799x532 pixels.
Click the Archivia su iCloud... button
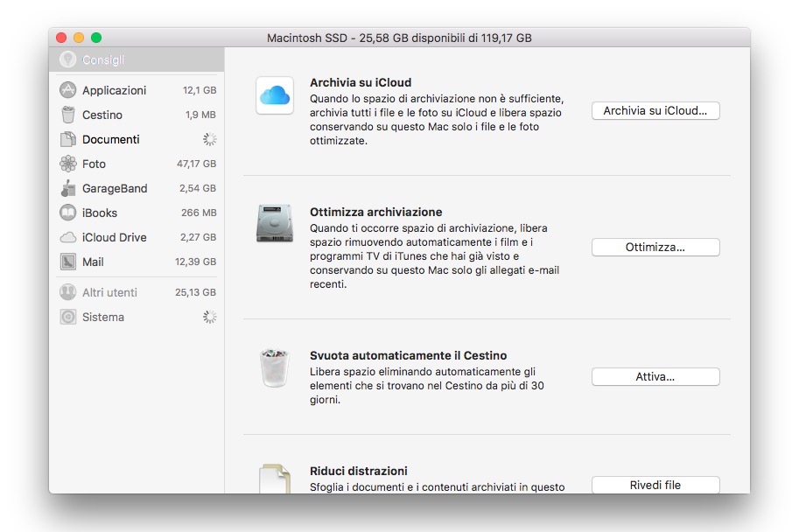[x=655, y=110]
